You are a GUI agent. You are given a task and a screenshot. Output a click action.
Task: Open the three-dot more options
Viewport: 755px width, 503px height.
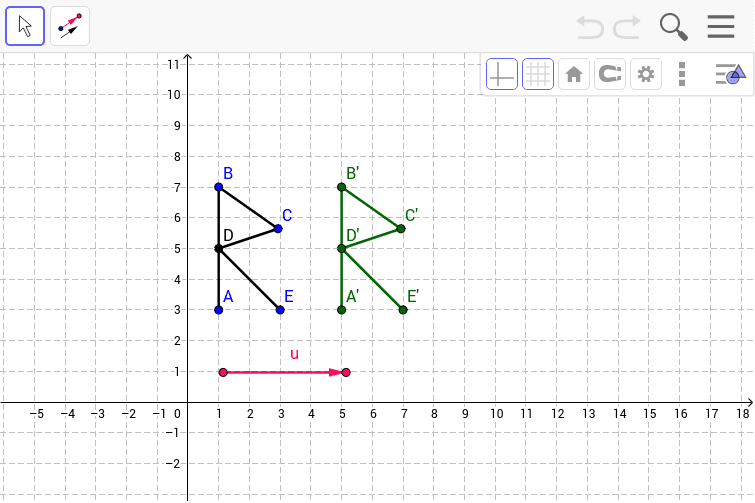click(x=682, y=74)
